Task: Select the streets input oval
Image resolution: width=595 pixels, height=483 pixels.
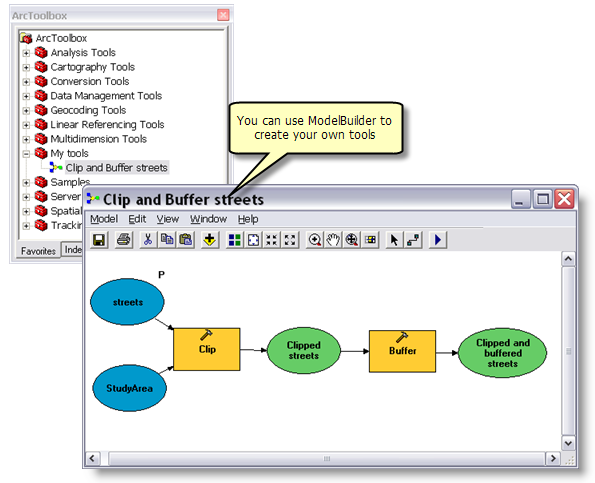Action: point(128,302)
